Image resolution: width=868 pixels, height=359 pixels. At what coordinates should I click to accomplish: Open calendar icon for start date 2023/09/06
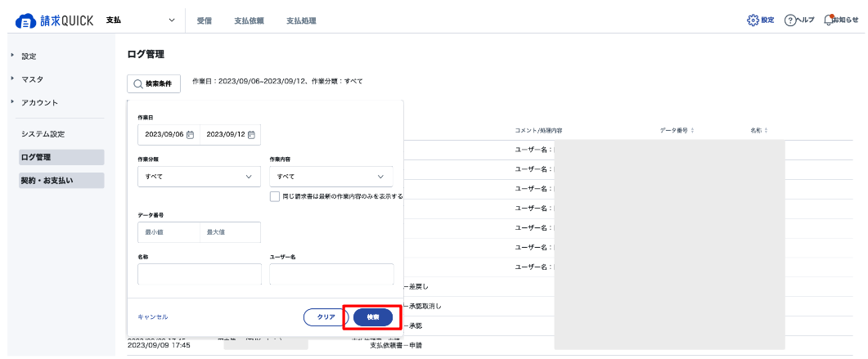point(190,134)
